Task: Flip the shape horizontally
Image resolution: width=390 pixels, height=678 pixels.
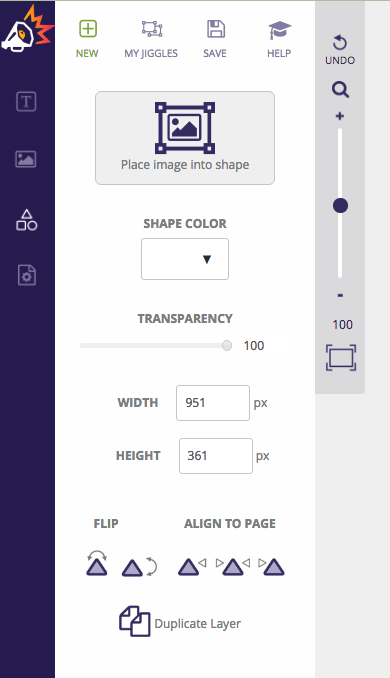Action: point(139,567)
